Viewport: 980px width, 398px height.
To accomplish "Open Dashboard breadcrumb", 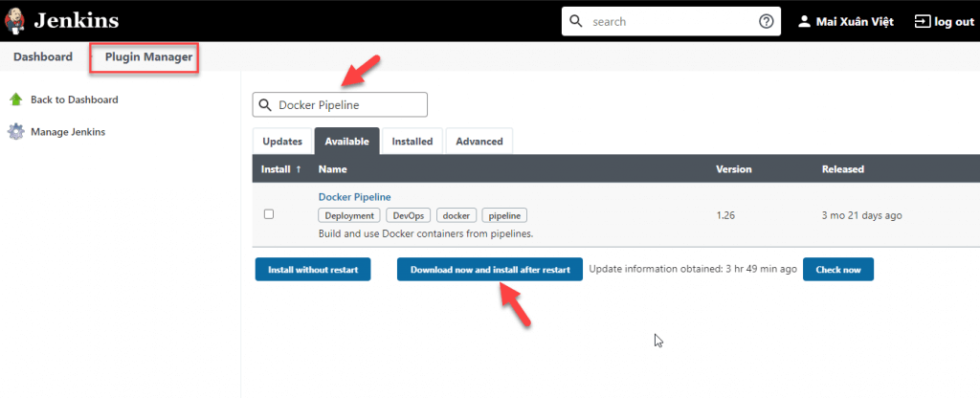I will [x=42, y=56].
